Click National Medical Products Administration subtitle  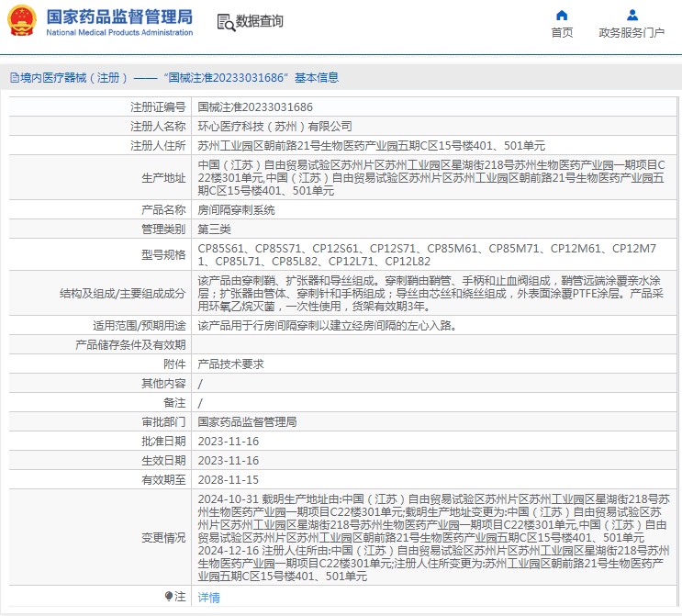coord(119,33)
